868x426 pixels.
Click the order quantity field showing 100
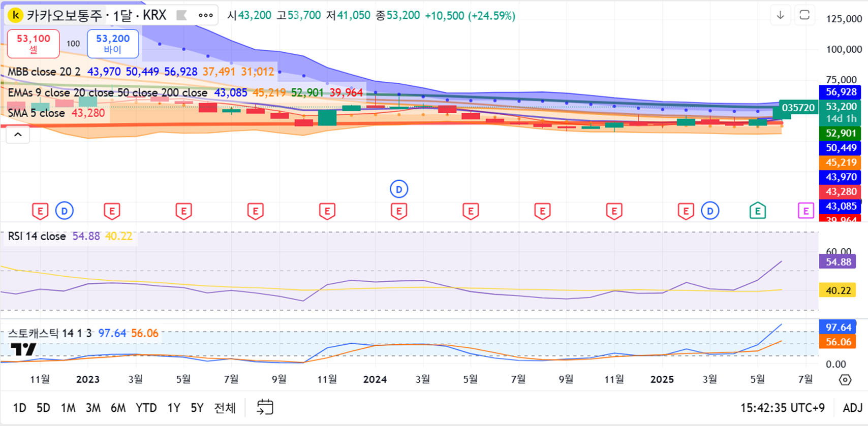click(73, 44)
